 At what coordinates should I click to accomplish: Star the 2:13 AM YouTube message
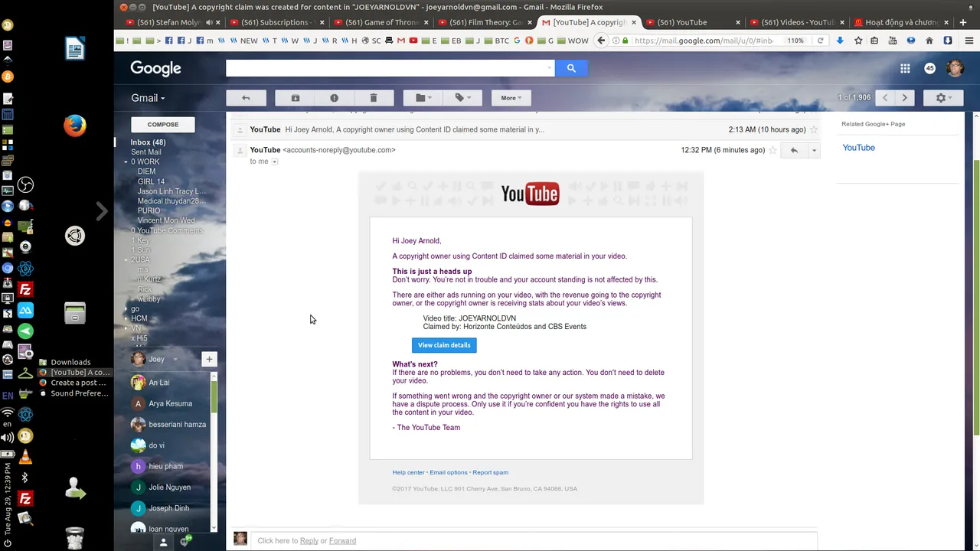click(813, 130)
